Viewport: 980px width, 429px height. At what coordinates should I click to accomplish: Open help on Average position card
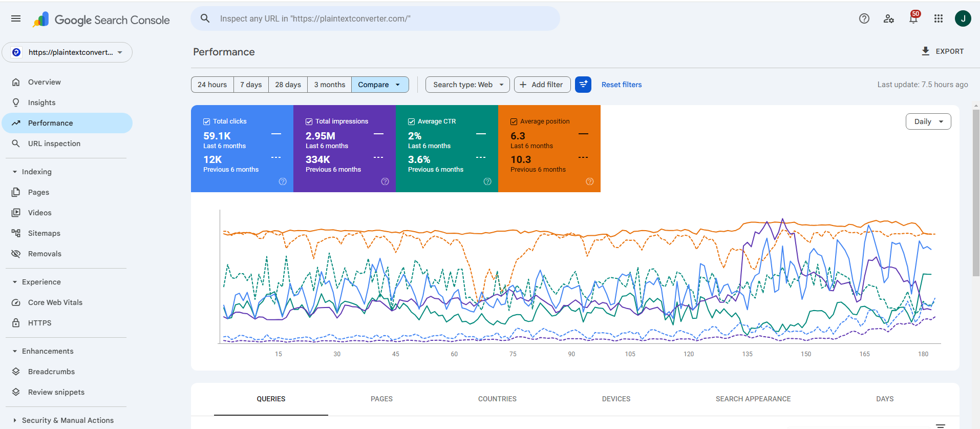point(590,181)
